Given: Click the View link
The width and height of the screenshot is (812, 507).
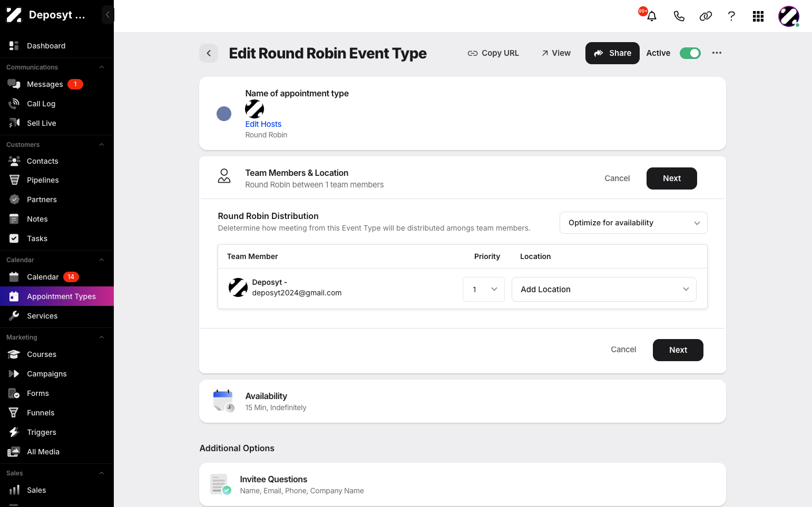Looking at the screenshot, I should click(556, 53).
